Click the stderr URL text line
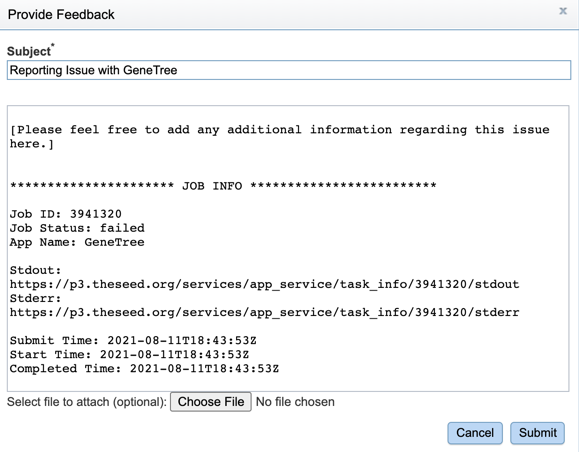Screen dimensions: 579x452 click(264, 312)
